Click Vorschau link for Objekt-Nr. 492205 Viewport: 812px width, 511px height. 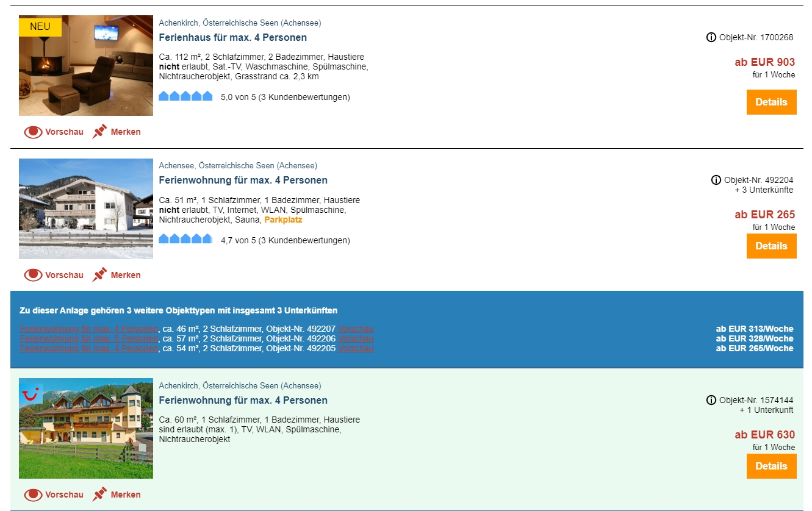(x=356, y=348)
